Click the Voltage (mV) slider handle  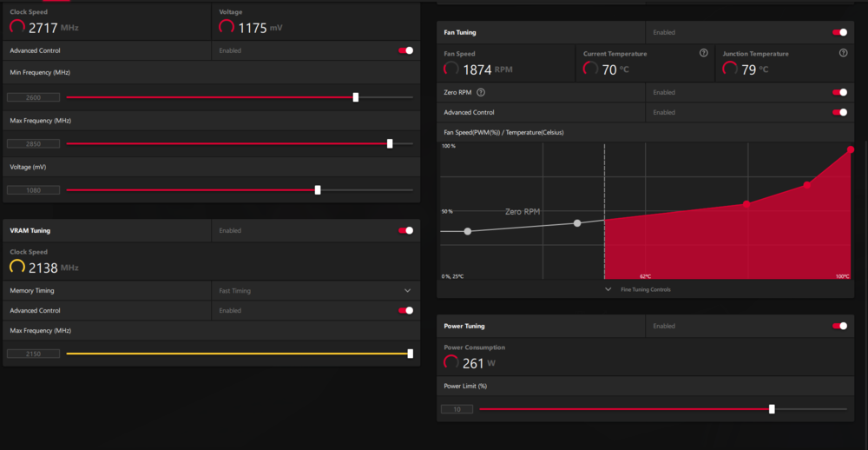tap(318, 190)
